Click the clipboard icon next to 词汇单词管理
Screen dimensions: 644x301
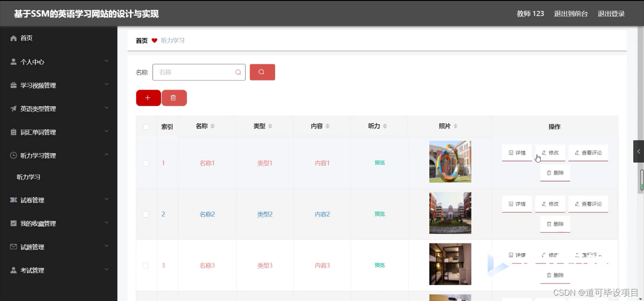click(x=13, y=132)
